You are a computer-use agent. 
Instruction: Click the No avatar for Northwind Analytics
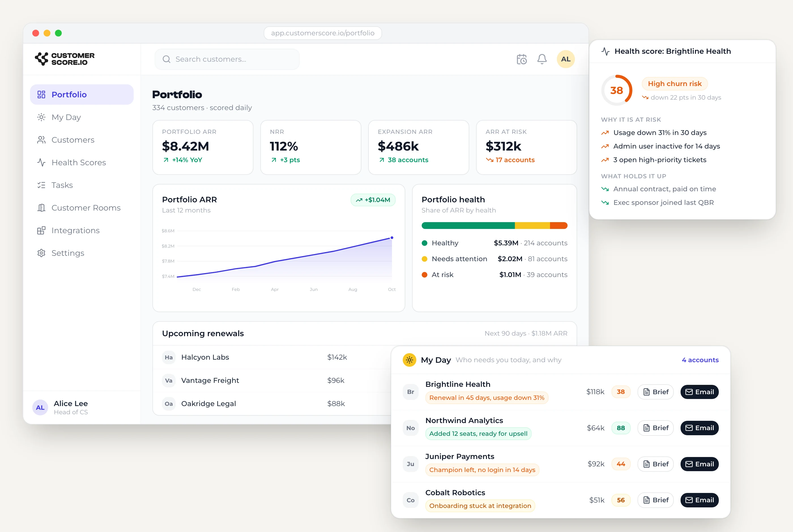click(x=410, y=428)
